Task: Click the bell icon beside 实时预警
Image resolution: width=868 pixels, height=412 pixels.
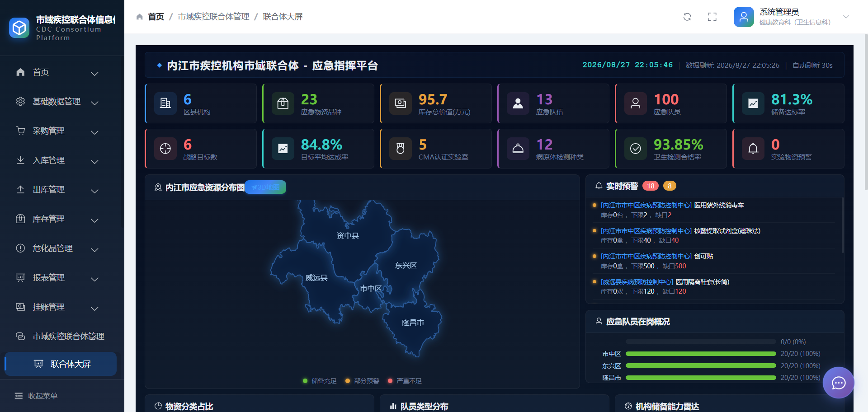Action: 599,186
